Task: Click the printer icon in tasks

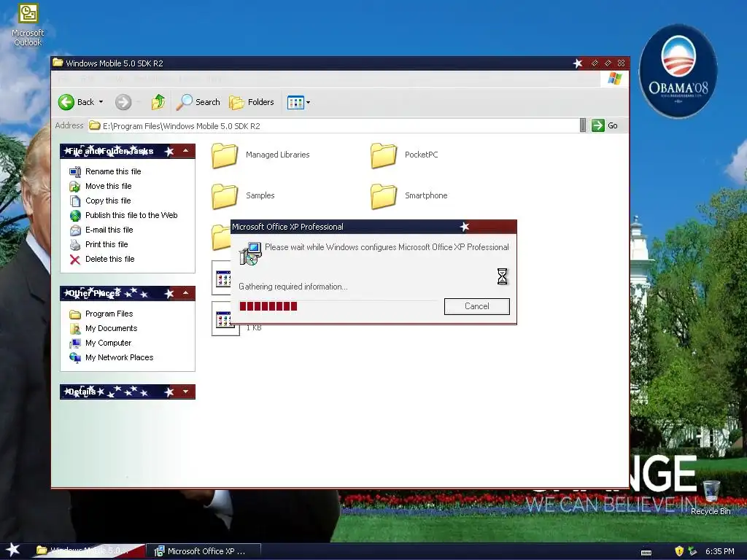Action: 75,245
